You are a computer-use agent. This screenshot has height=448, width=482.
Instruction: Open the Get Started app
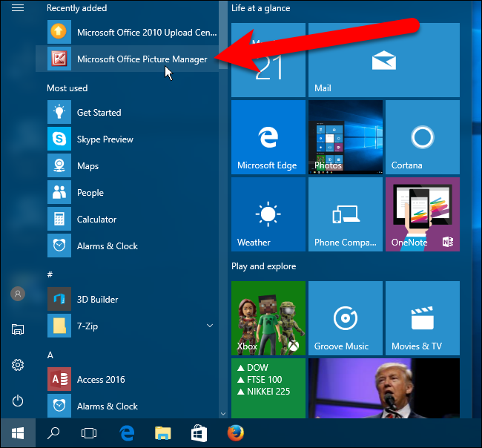pos(127,112)
